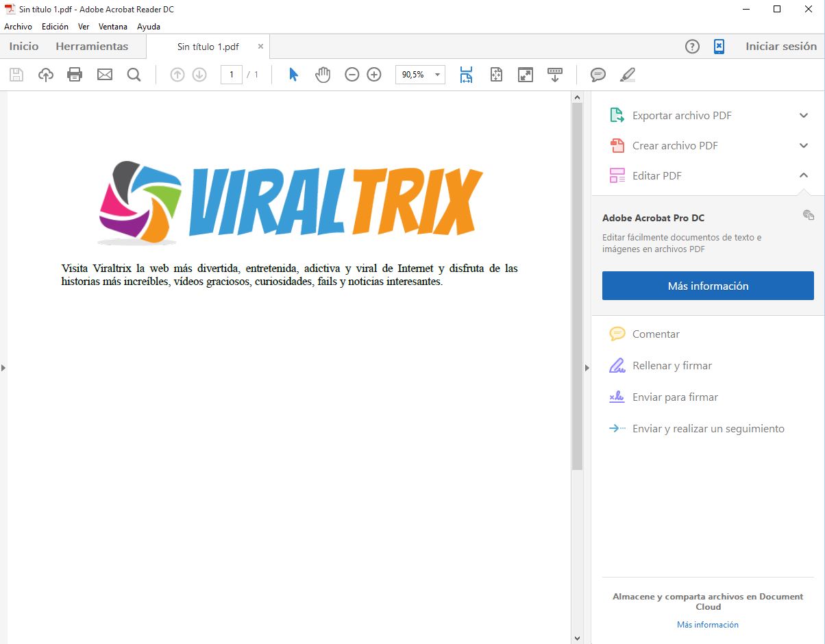This screenshot has height=644, width=825.
Task: Click the Crear archivo PDF icon
Action: [x=617, y=145]
